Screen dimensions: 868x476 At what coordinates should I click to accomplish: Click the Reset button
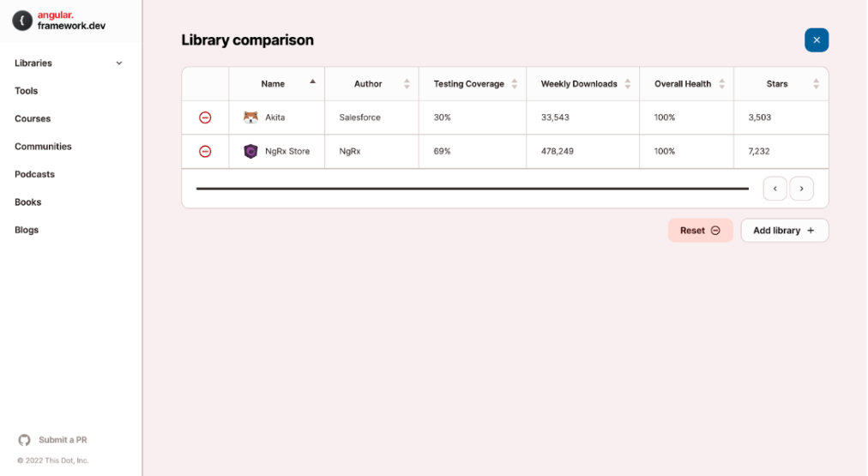(700, 230)
